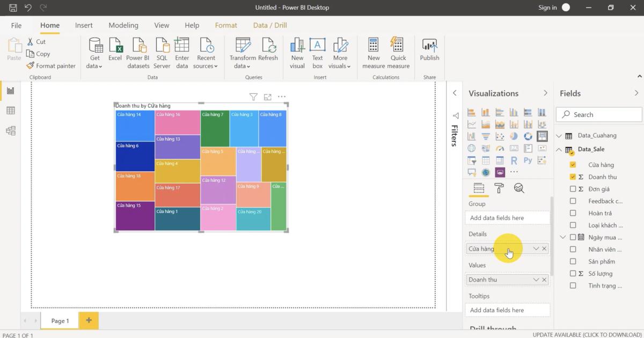Select the Donut chart visualization
Image resolution: width=644 pixels, height=338 pixels.
click(x=528, y=136)
